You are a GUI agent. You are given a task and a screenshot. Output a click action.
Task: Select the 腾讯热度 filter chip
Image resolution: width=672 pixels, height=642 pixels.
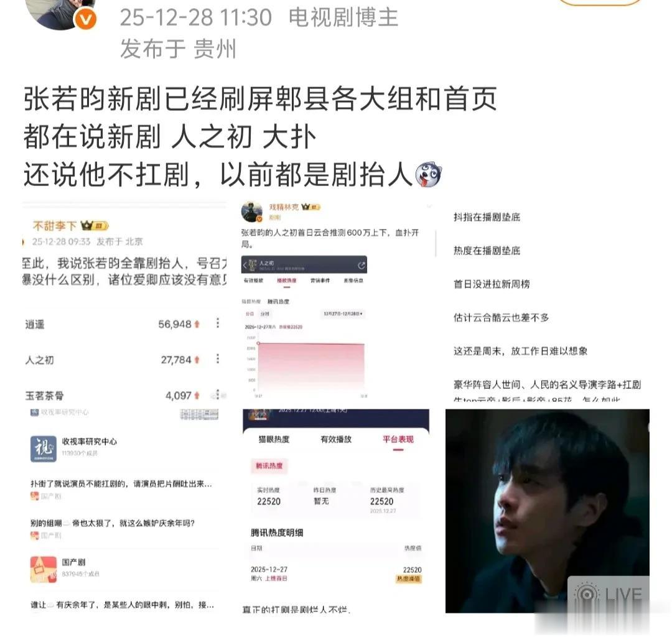coord(269,466)
